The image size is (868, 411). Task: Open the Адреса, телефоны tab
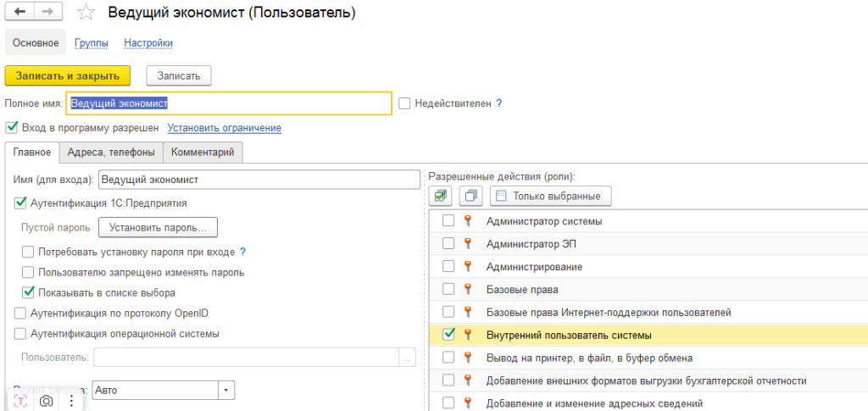111,153
